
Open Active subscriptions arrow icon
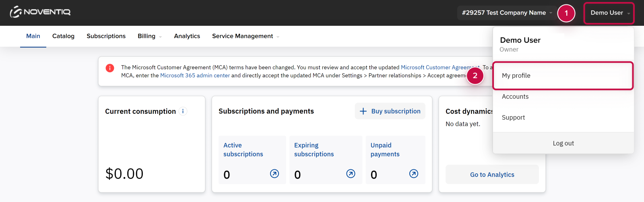(275, 174)
